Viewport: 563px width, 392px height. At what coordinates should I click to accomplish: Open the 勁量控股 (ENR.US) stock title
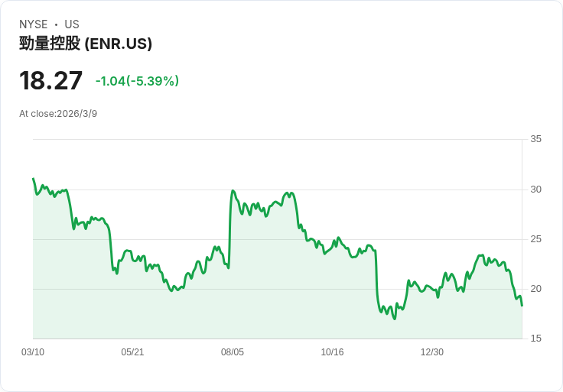tap(86, 44)
